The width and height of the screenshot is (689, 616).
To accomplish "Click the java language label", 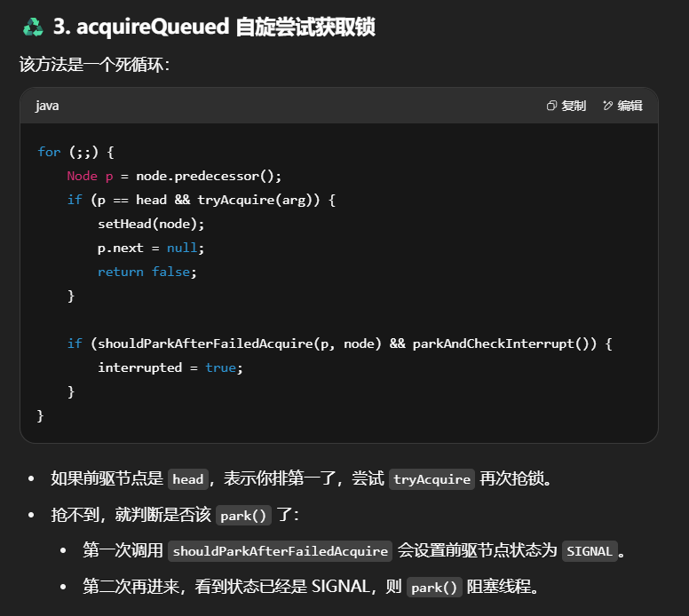I will coord(47,106).
